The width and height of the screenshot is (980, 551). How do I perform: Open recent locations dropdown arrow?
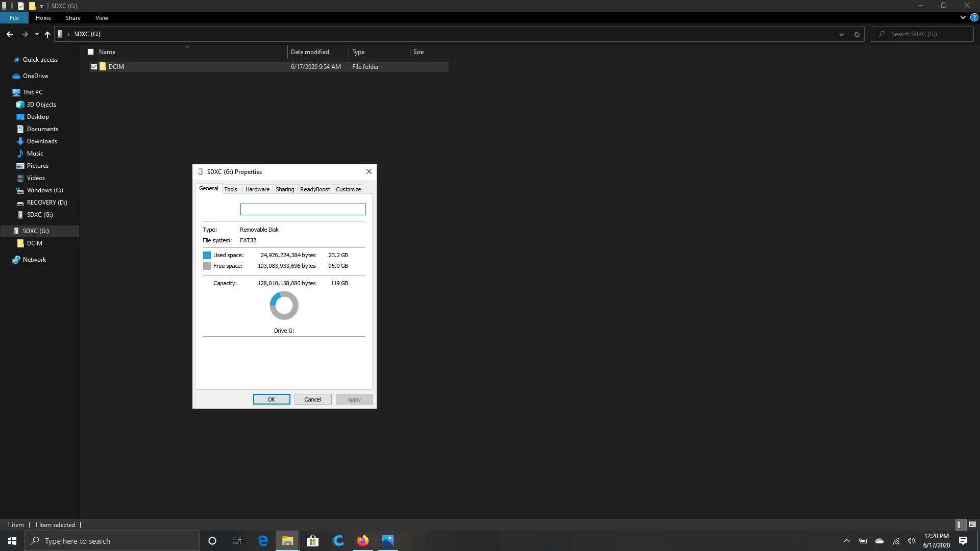37,34
